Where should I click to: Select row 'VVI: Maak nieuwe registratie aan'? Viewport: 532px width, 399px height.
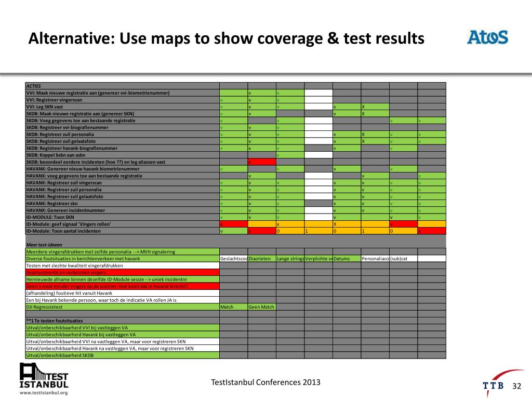[123, 93]
